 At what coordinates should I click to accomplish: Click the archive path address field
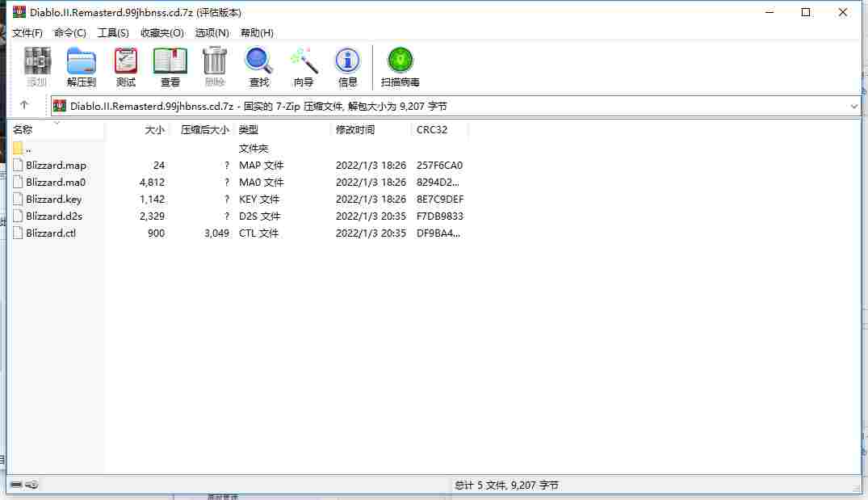click(x=455, y=107)
